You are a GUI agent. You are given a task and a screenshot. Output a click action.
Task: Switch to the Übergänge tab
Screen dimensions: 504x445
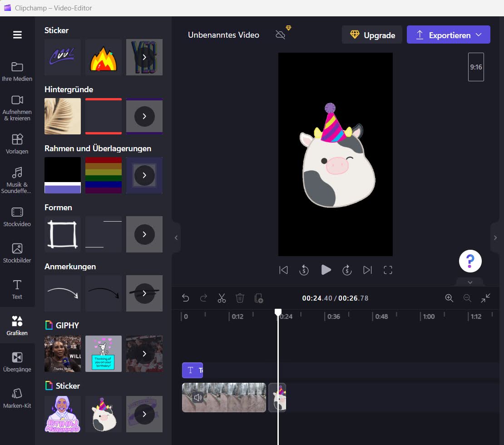pyautogui.click(x=17, y=361)
